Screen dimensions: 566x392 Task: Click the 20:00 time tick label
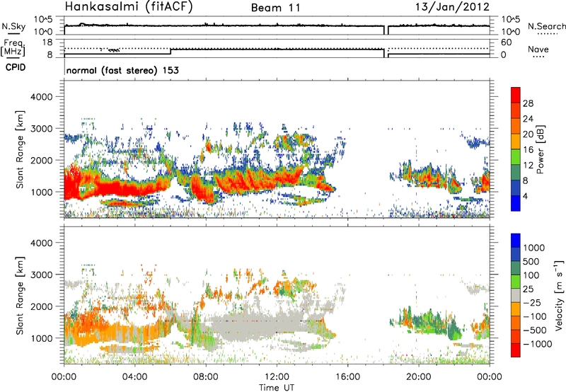[419, 377]
